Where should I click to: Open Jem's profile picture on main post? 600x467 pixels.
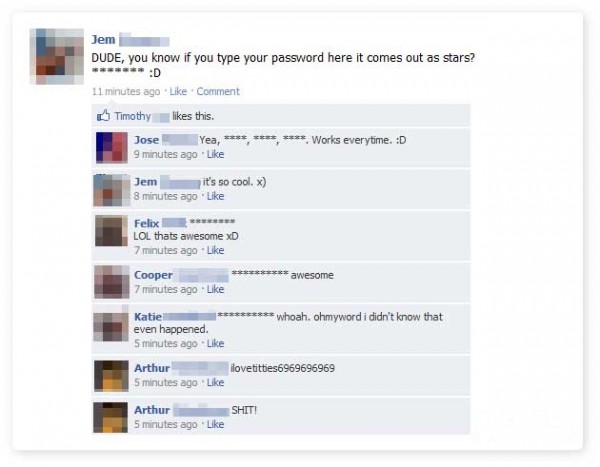(x=57, y=56)
